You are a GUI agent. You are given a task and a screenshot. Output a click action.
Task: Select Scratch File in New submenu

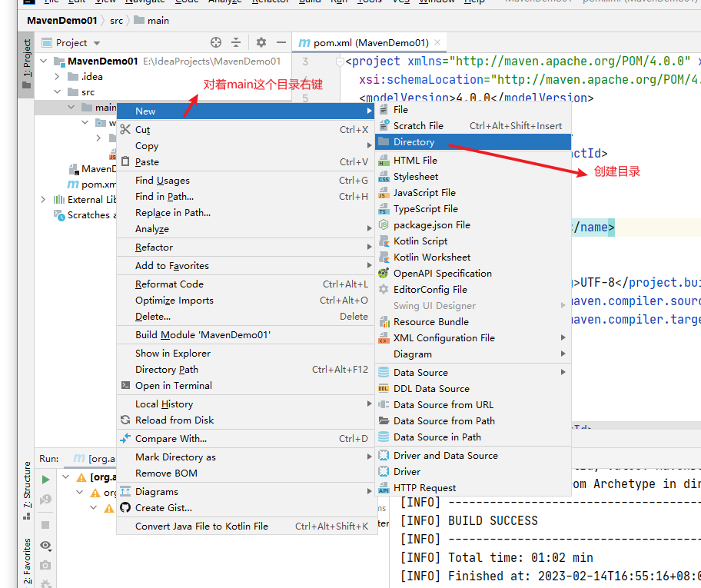[x=473, y=125]
